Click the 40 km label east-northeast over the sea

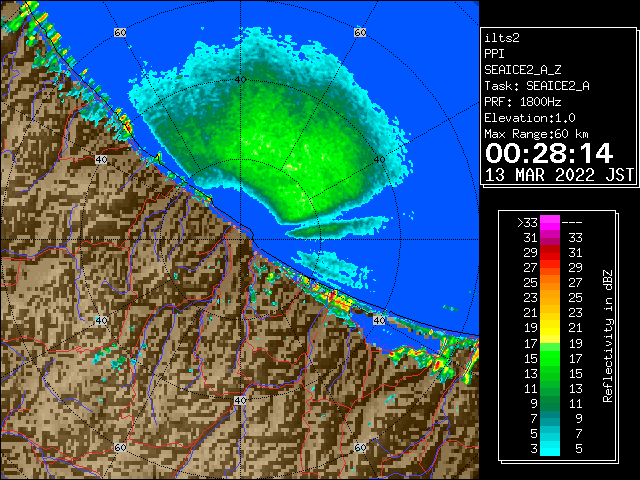pos(380,160)
